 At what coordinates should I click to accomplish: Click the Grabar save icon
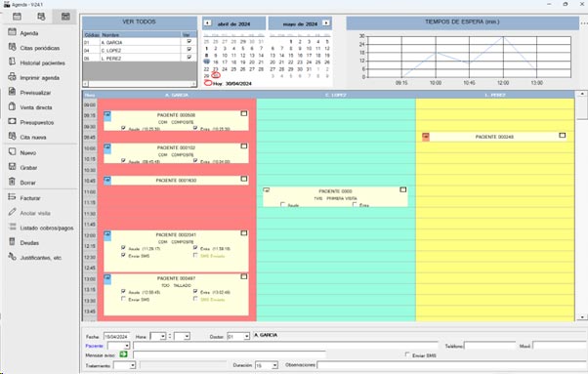point(13,167)
